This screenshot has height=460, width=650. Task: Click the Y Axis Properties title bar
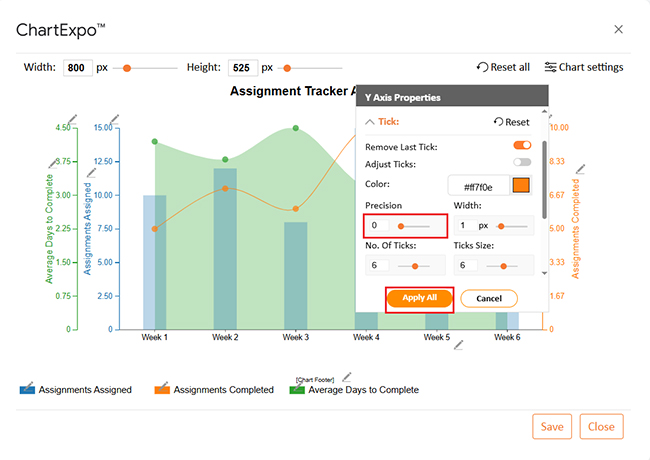[452, 97]
